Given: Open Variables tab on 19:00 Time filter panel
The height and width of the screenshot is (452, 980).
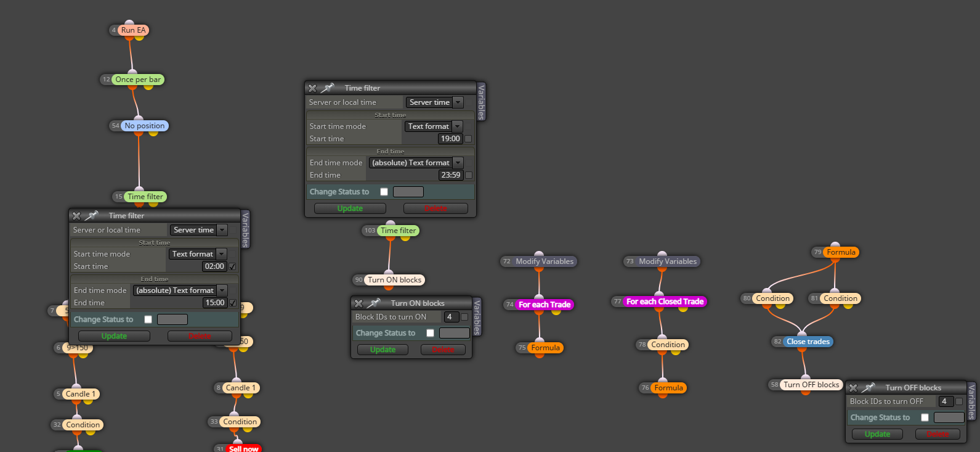Looking at the screenshot, I should (481, 101).
